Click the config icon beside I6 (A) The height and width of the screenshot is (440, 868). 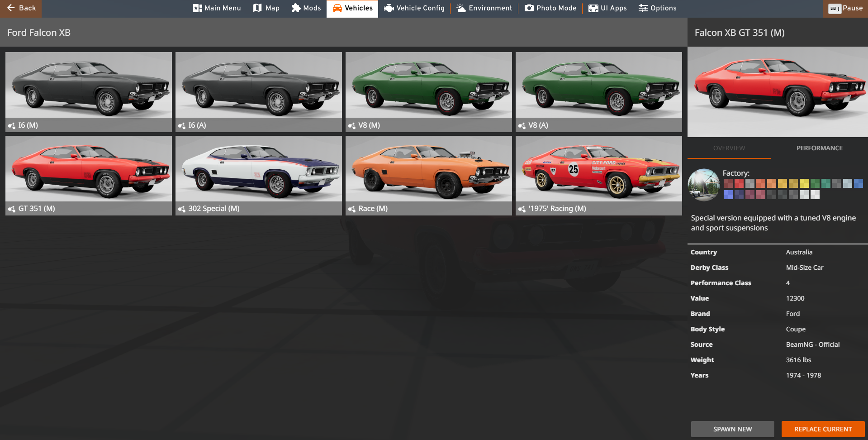tap(182, 125)
